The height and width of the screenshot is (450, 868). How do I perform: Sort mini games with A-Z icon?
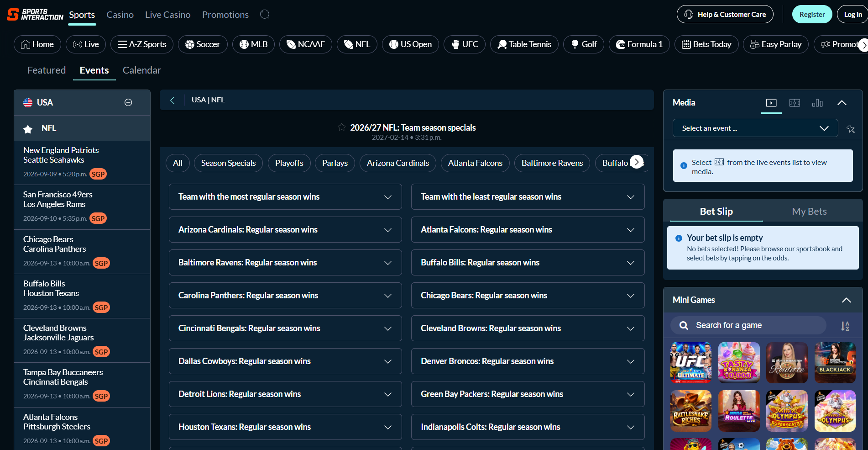[x=845, y=326]
